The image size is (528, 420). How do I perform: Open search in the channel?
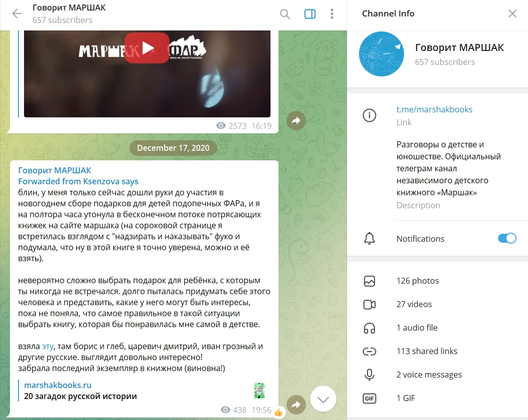click(285, 14)
